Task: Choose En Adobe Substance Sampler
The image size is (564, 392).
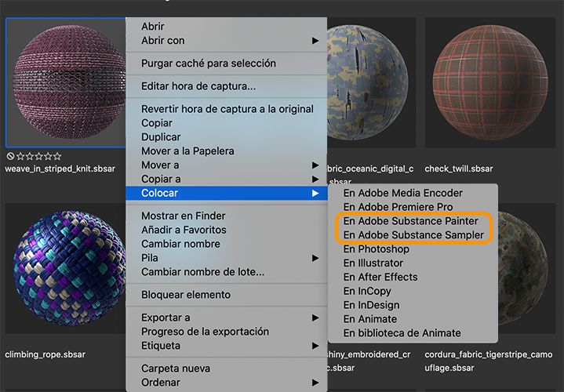Action: click(x=413, y=235)
